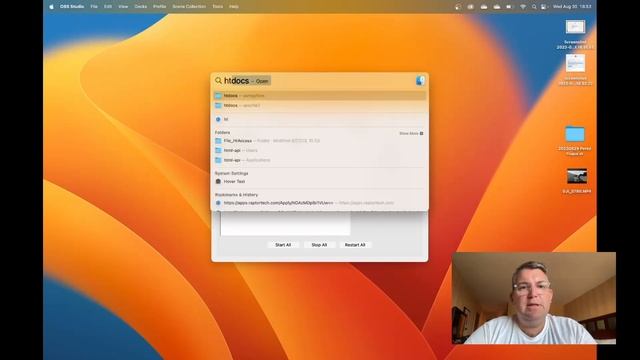Click the Finder icon in Spotlight bar

pos(420,80)
